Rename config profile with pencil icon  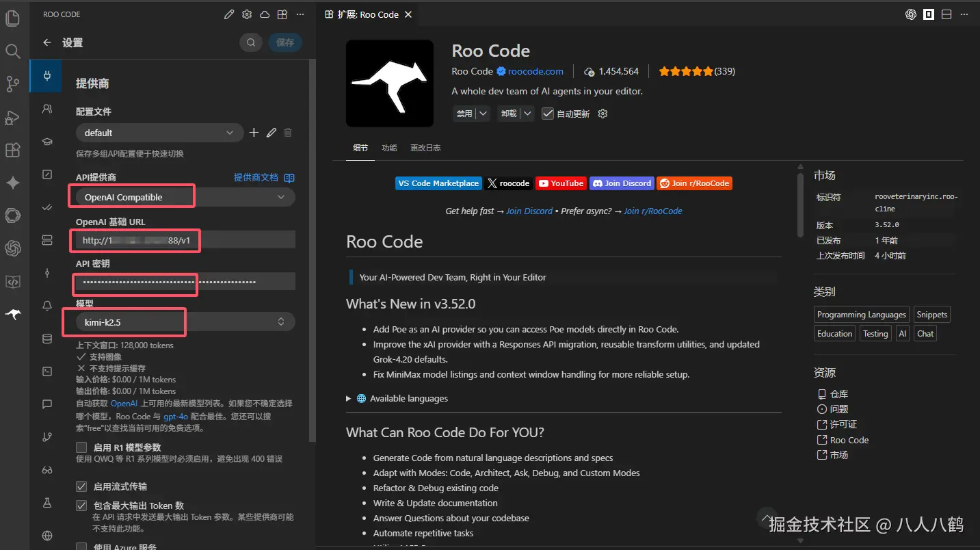(272, 133)
